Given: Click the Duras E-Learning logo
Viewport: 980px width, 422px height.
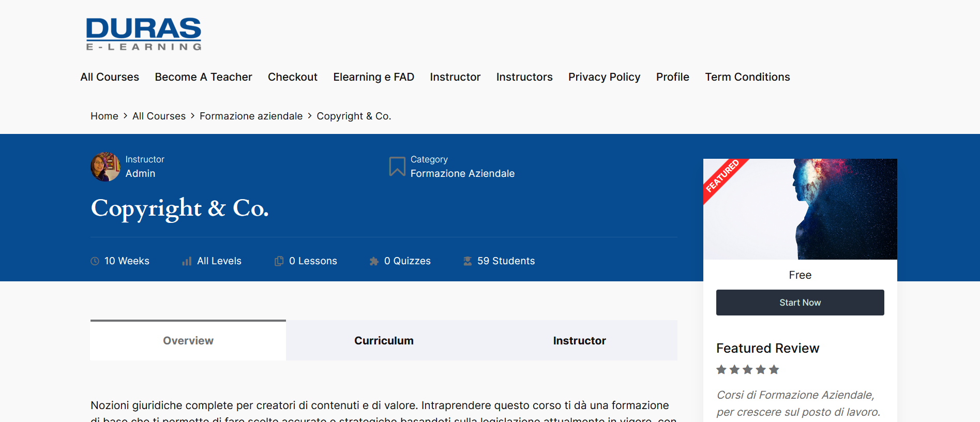Looking at the screenshot, I should point(143,34).
